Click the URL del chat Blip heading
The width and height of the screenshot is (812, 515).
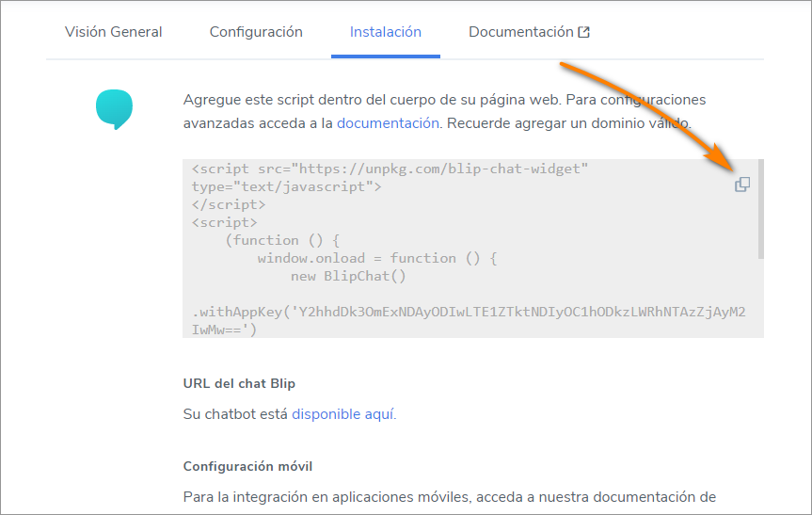(239, 383)
